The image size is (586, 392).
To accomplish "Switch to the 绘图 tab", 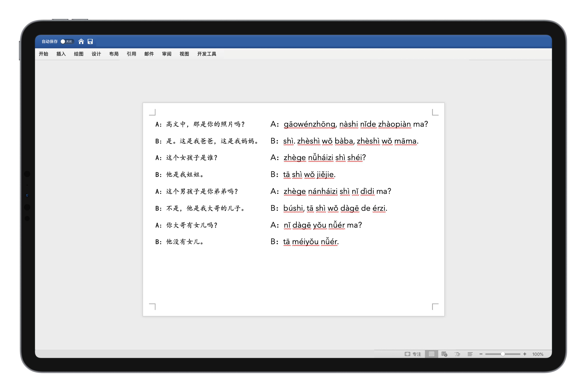I will click(79, 54).
